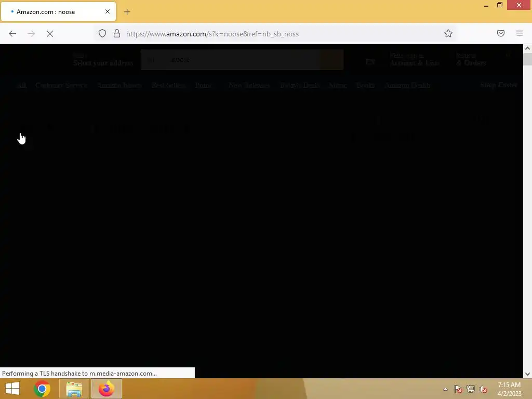This screenshot has height=399, width=532.
Task: View site security via the padlock icon
Action: click(117, 33)
